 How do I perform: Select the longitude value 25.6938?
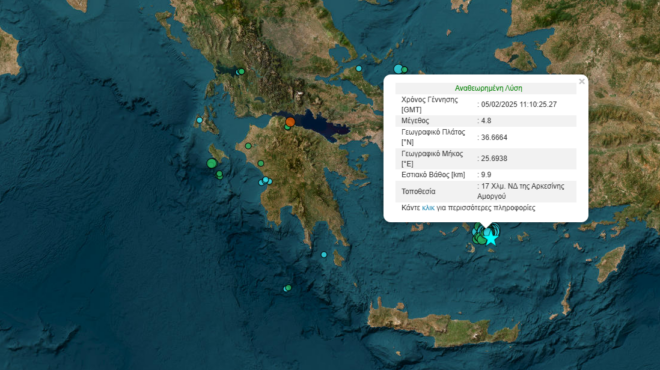click(494, 159)
